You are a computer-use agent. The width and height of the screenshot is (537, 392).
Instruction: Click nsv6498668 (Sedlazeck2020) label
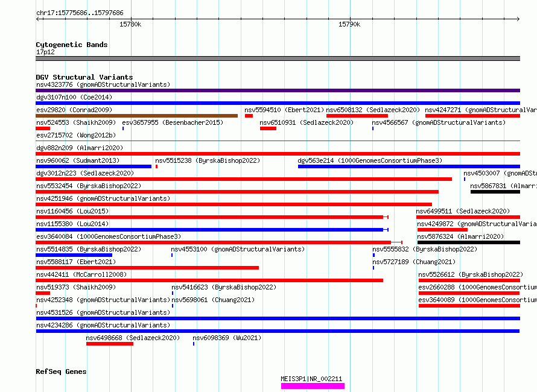(133, 338)
